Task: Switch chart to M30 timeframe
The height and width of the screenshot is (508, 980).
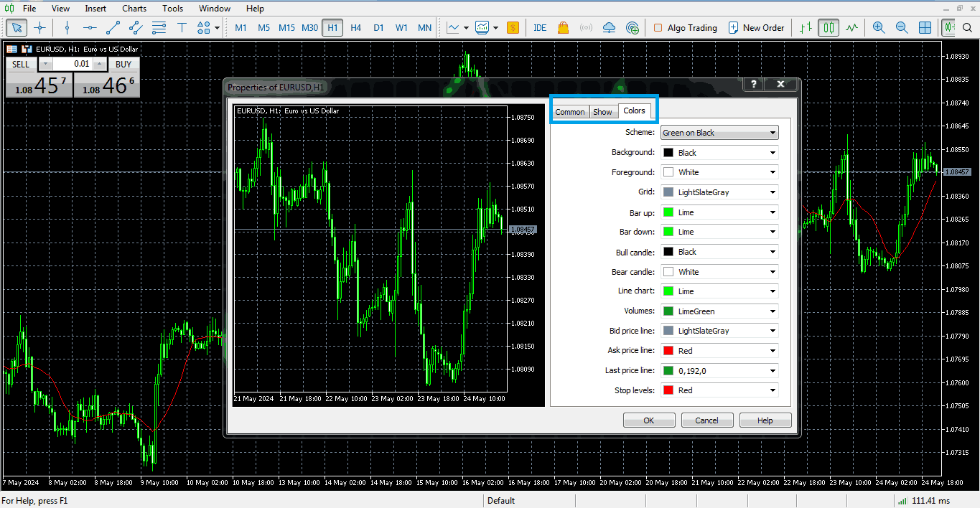Action: [x=309, y=28]
